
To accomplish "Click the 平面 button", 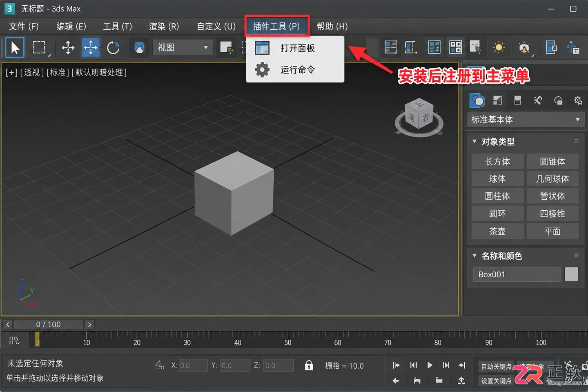I will click(552, 232).
